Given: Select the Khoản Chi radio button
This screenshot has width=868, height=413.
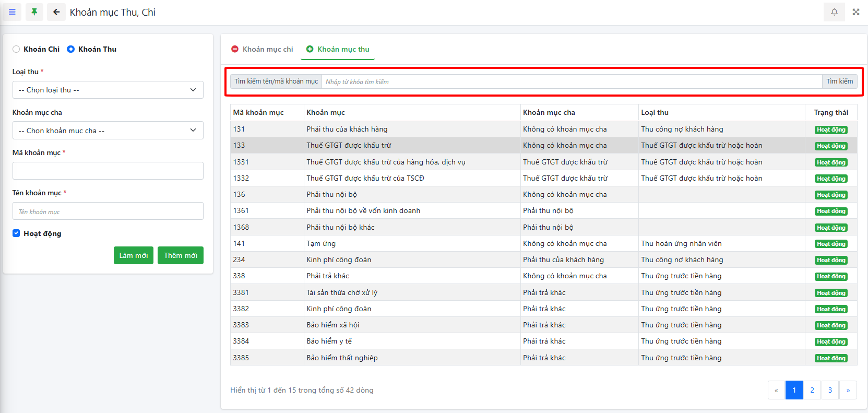Looking at the screenshot, I should click(16, 49).
